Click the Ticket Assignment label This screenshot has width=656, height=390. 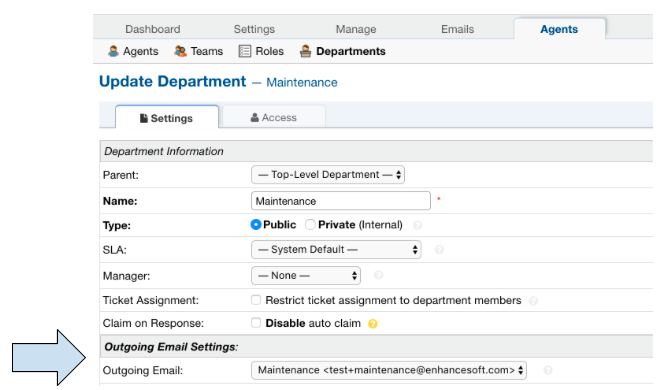151,300
